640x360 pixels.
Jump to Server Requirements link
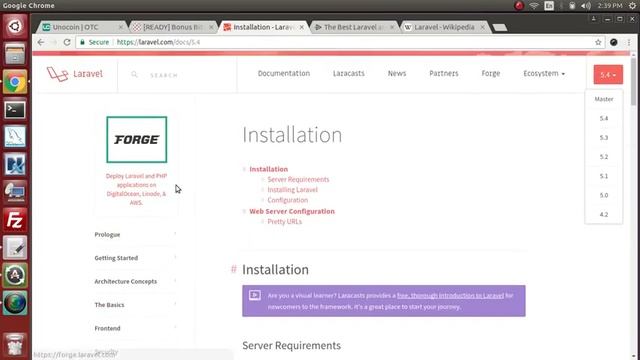pyautogui.click(x=298, y=179)
